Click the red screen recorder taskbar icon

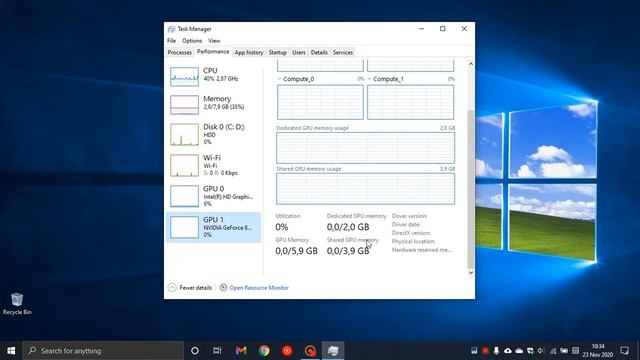[x=310, y=351]
